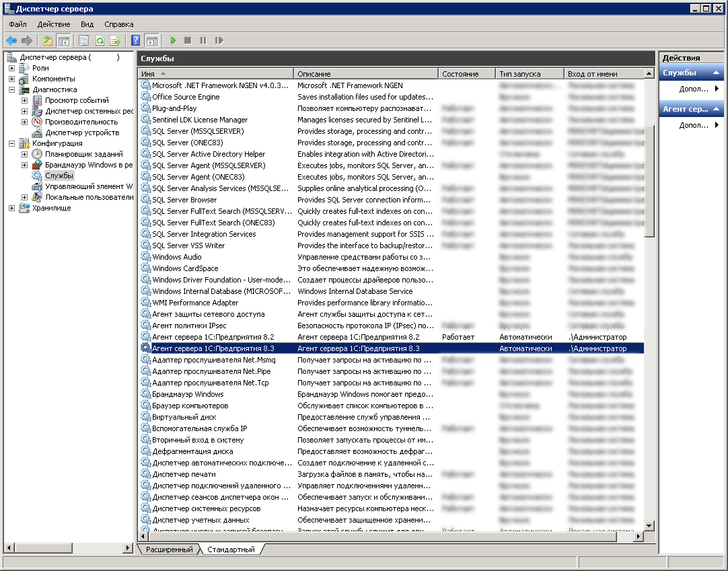Open the Help question mark icon

coord(135,41)
